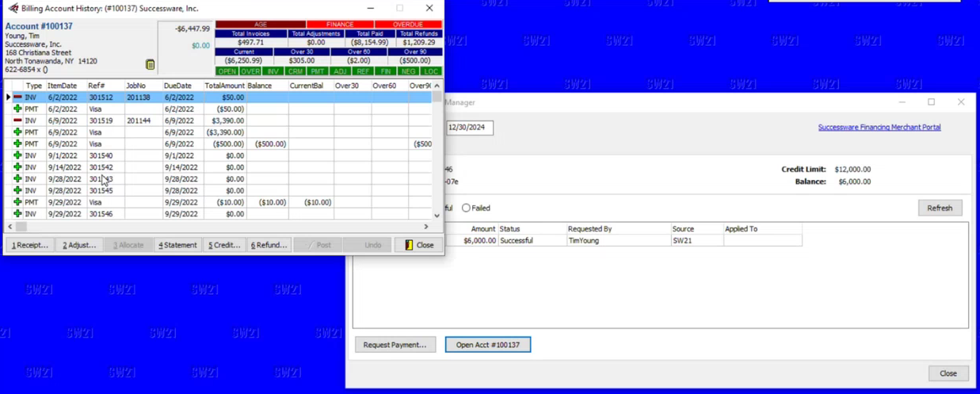Click the 12/30/2024 date field

click(469, 127)
